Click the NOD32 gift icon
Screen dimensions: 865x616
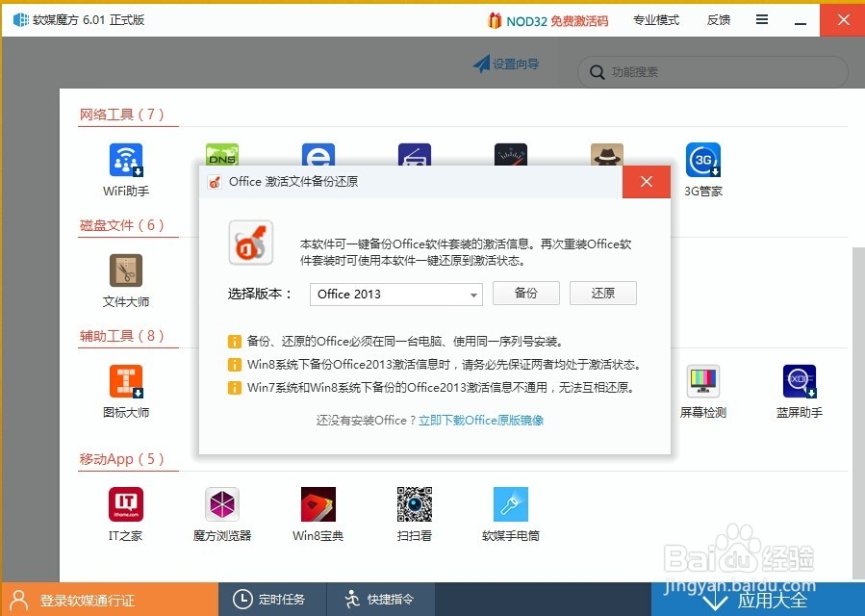(495, 20)
